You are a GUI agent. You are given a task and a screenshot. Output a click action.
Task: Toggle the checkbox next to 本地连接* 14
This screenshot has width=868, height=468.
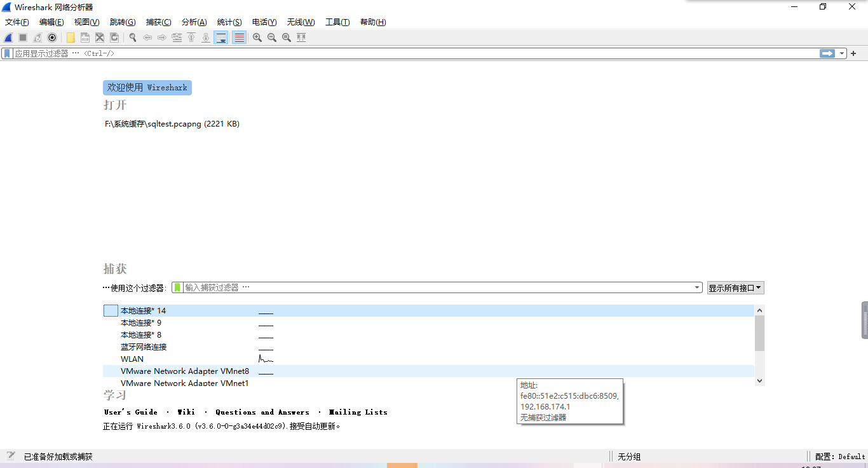[x=110, y=310]
